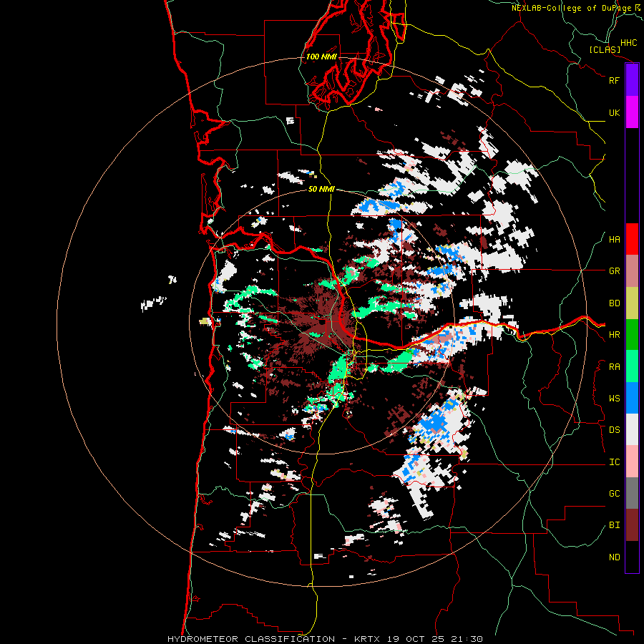Click the "[CLAS]" label

tap(605, 49)
